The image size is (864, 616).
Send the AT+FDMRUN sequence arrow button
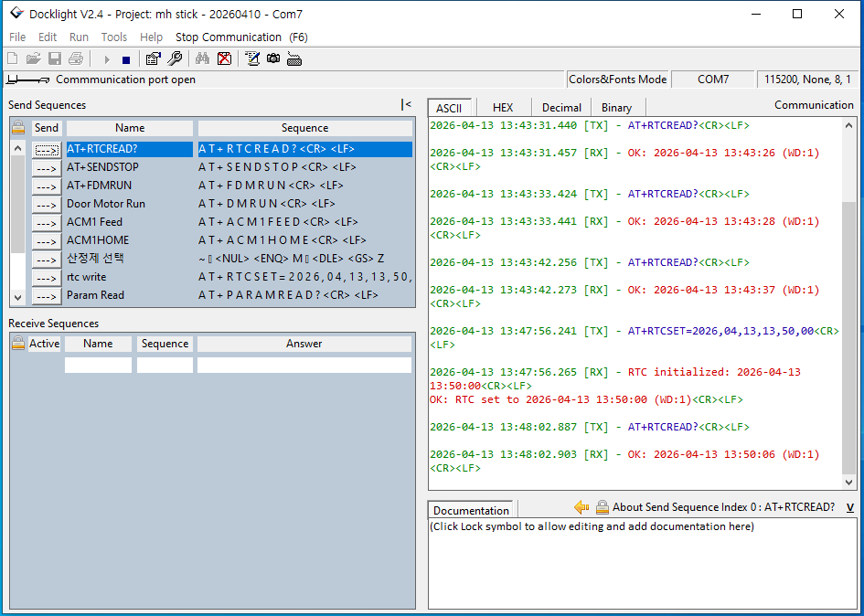[46, 186]
